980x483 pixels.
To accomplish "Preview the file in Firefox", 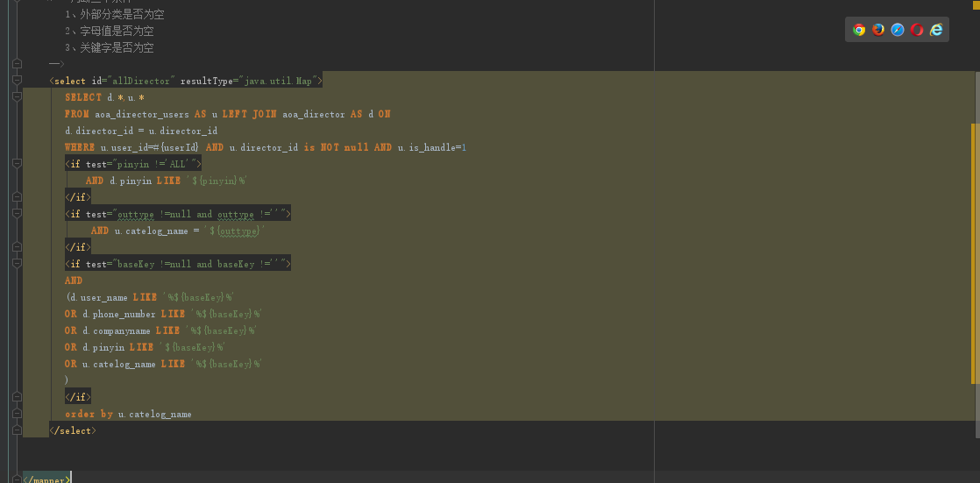I will click(878, 30).
